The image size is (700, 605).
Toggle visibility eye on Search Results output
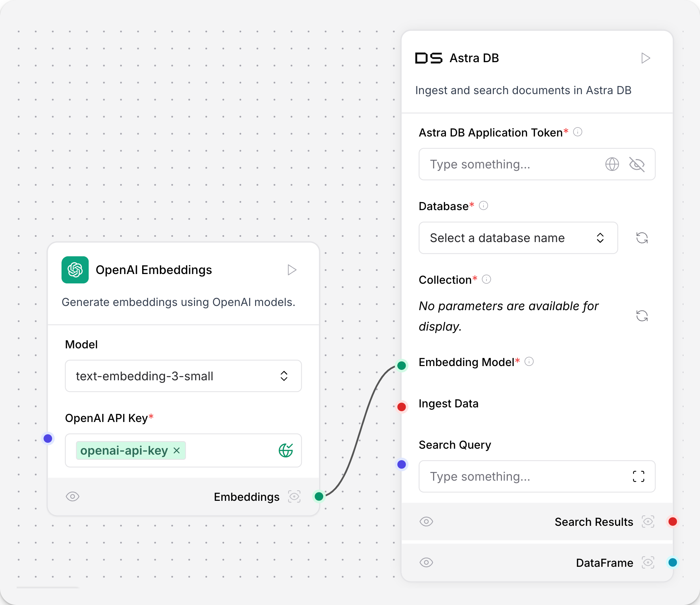click(426, 521)
